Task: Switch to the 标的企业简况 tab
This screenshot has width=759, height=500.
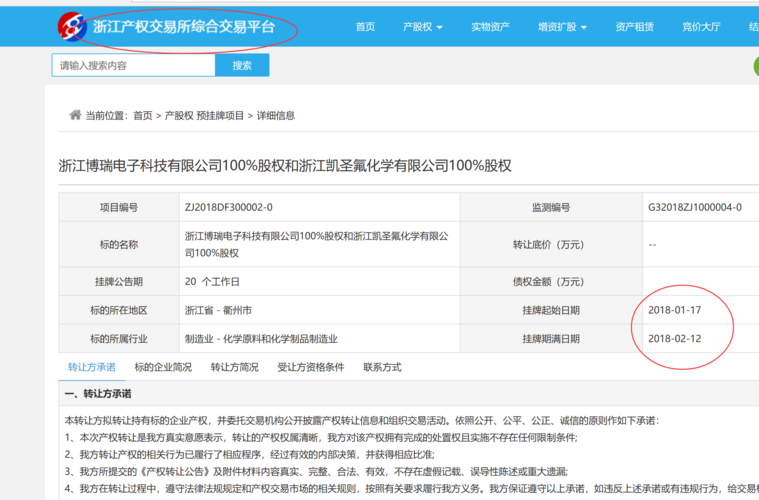Action: click(x=163, y=367)
